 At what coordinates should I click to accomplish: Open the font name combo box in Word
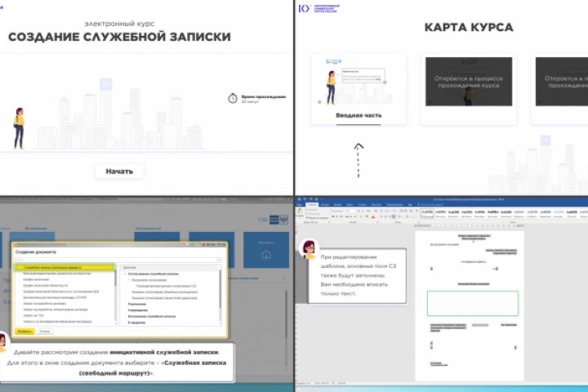coord(338,211)
